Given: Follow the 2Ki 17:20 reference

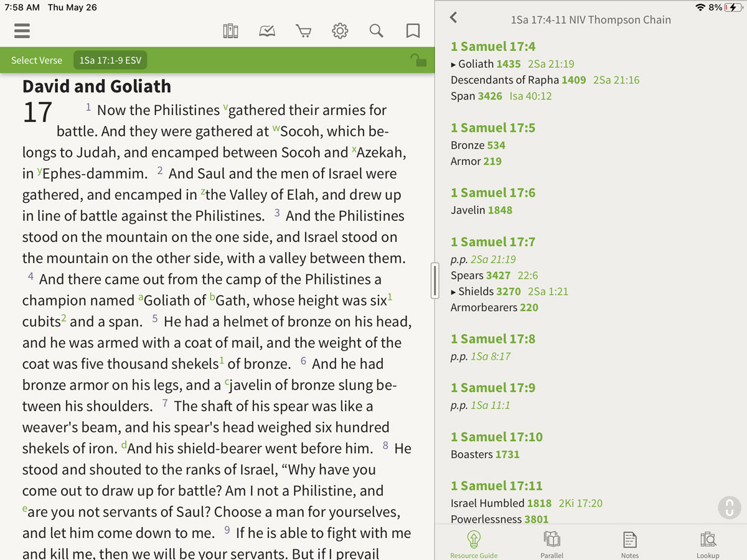Looking at the screenshot, I should pyautogui.click(x=581, y=503).
